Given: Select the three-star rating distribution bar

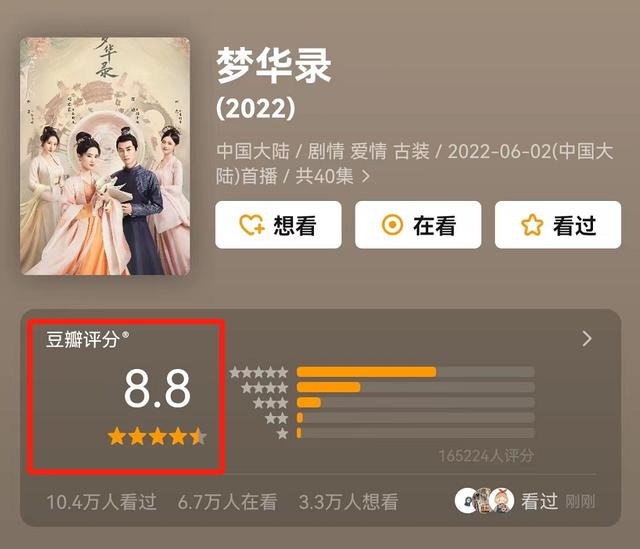Looking at the screenshot, I should click(x=416, y=402).
